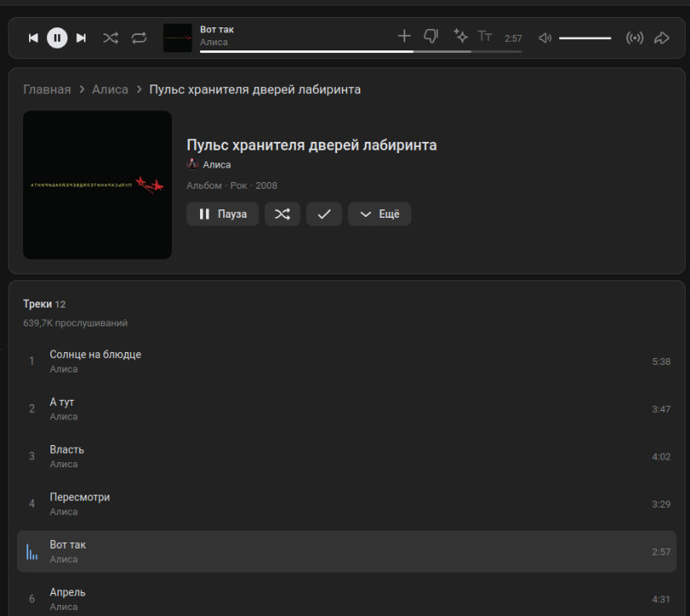Play the track Солнце на блюдце
This screenshot has height=616, width=690.
[95, 355]
